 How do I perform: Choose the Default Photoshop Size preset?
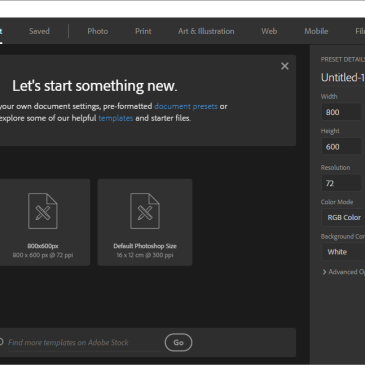coord(145,222)
